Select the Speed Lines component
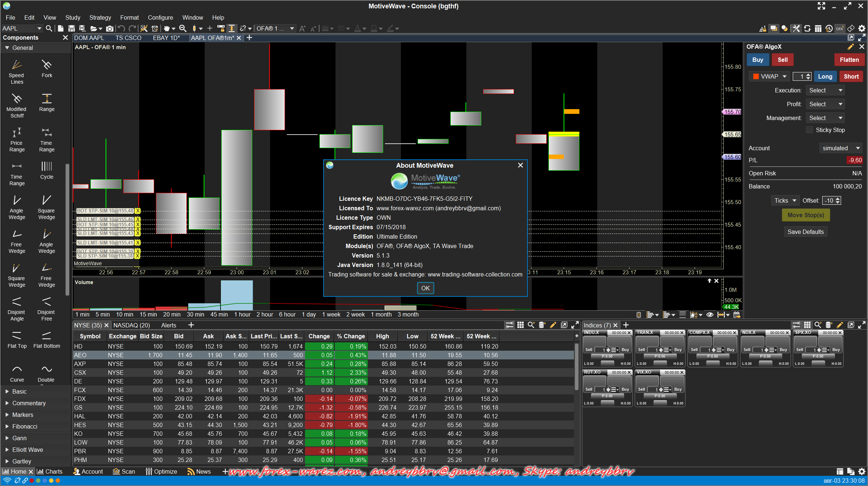868x486 pixels. pyautogui.click(x=17, y=68)
